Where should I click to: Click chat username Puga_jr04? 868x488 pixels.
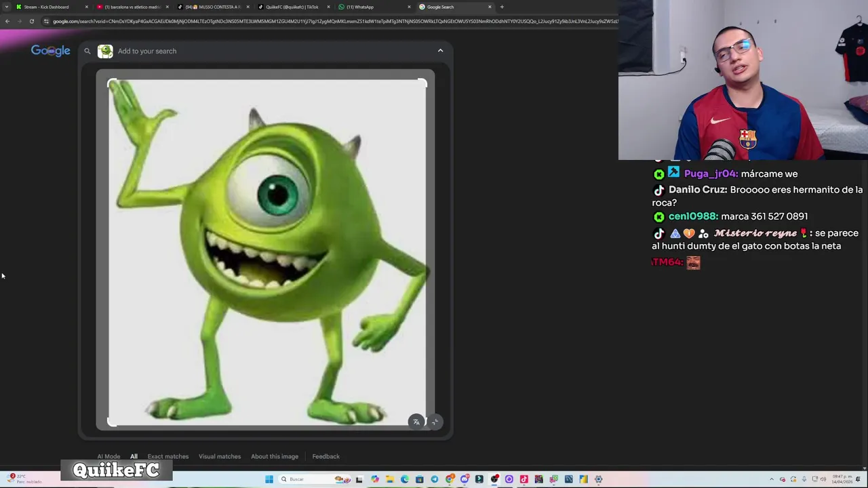pos(711,174)
